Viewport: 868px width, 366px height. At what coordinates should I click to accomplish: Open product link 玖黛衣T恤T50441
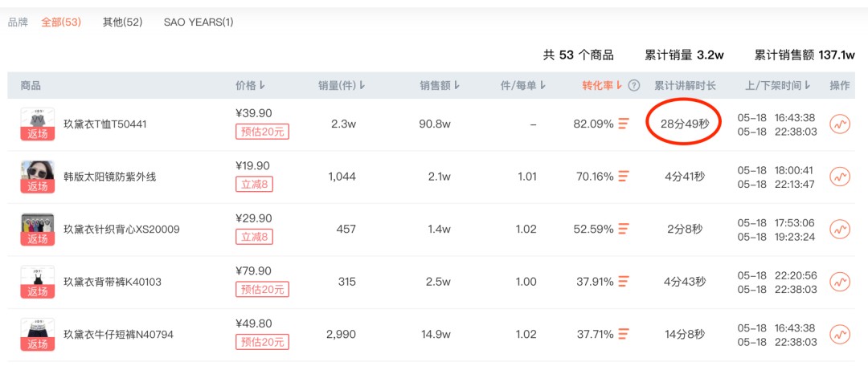point(105,124)
